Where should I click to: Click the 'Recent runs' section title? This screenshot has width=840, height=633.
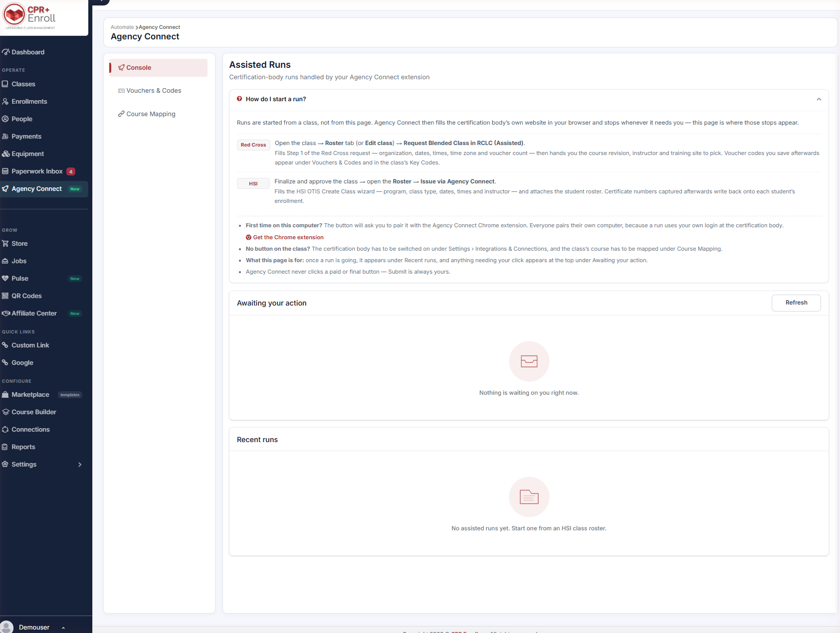pos(257,440)
